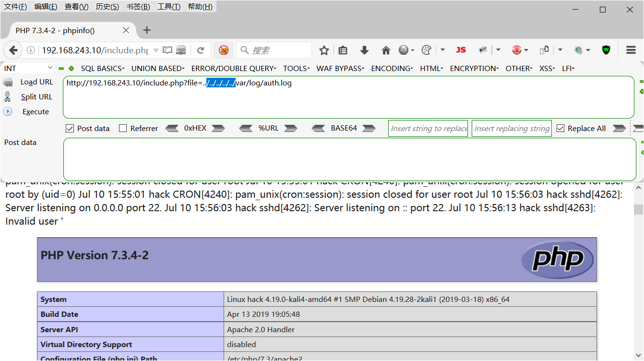The width and height of the screenshot is (644, 361).
Task: Encode BASE64 with right arrow
Action: pyautogui.click(x=369, y=128)
